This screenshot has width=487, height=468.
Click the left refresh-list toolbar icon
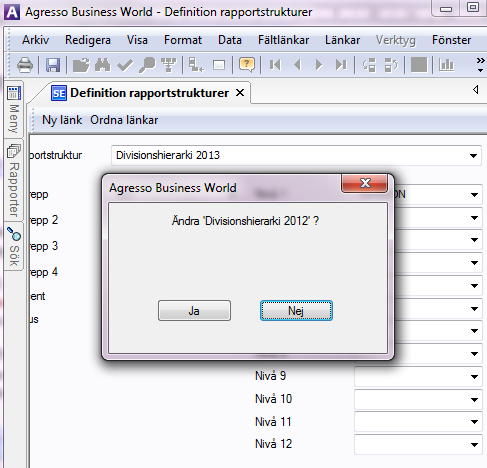coord(369,65)
